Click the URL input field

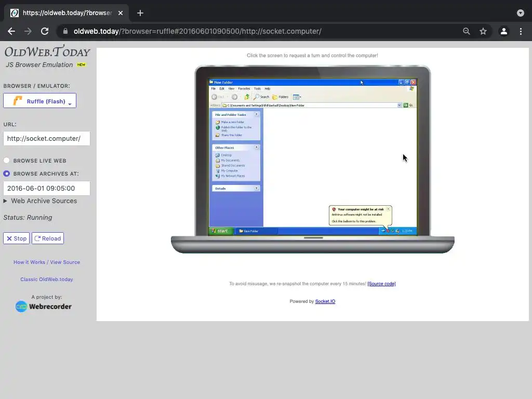click(47, 138)
